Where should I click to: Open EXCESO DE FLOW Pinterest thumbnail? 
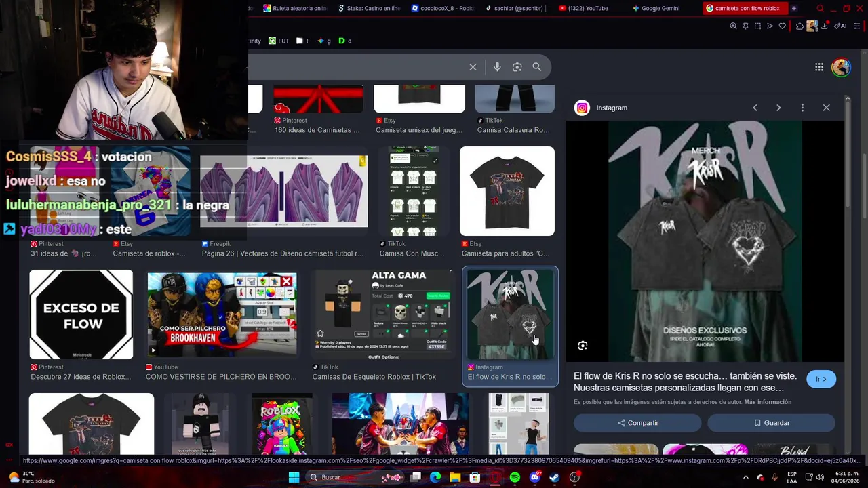(81, 314)
